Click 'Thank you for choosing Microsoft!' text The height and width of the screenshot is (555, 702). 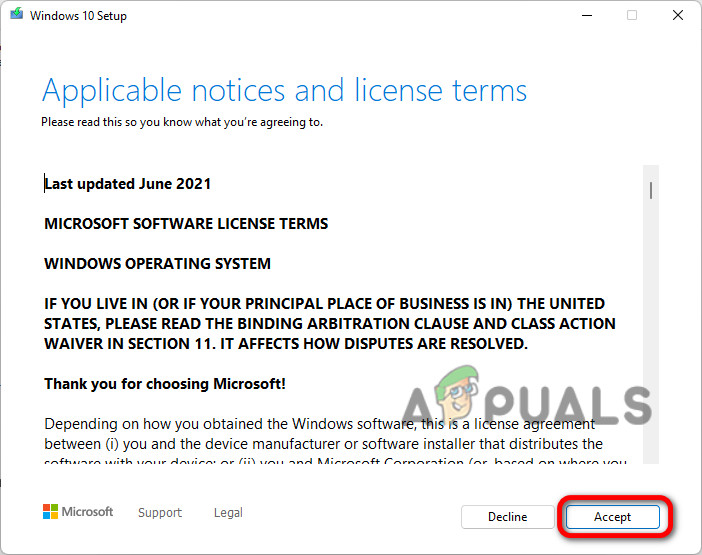[x=165, y=384]
